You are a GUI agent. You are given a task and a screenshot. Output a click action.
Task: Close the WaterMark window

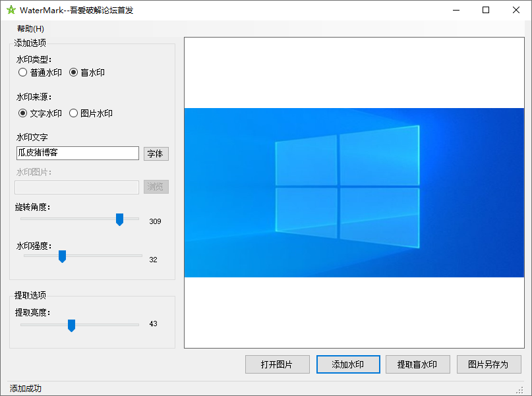point(516,10)
